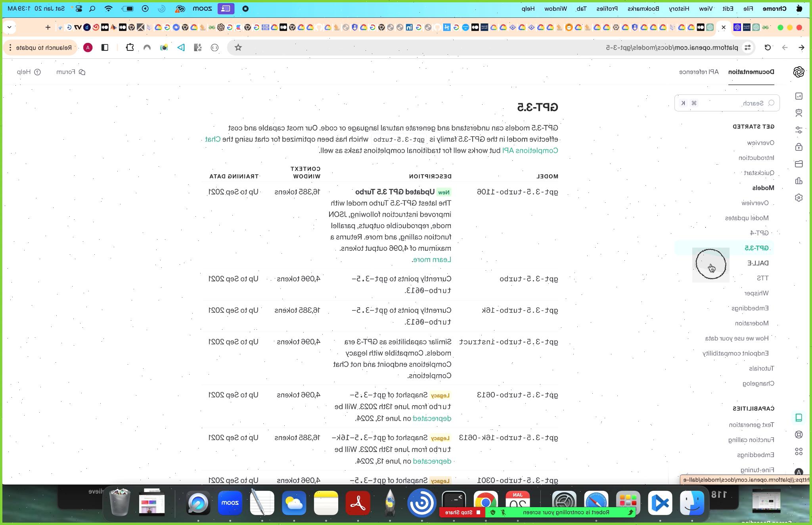
Task: Open the Model updates sidebar page
Action: (747, 218)
